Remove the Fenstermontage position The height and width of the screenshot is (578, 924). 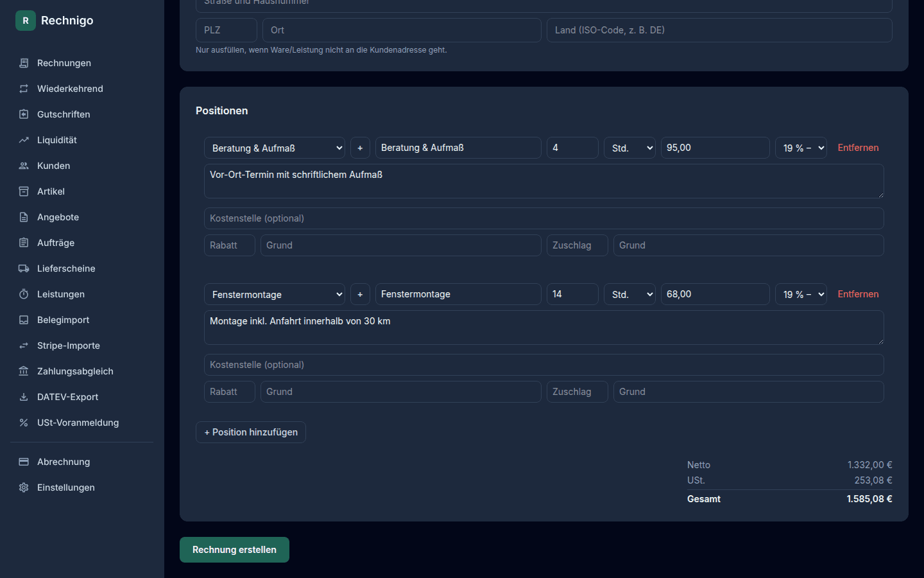pyautogui.click(x=858, y=294)
